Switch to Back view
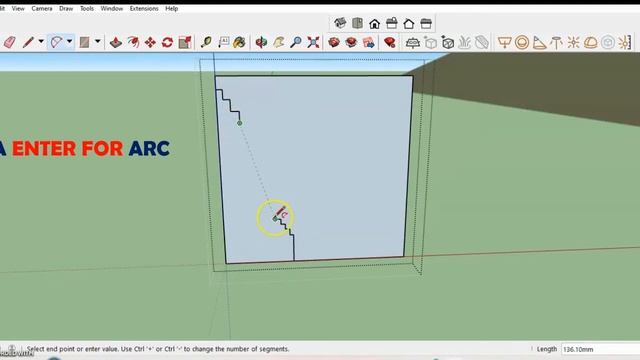Screen dimensions: 640x360 click(409, 23)
